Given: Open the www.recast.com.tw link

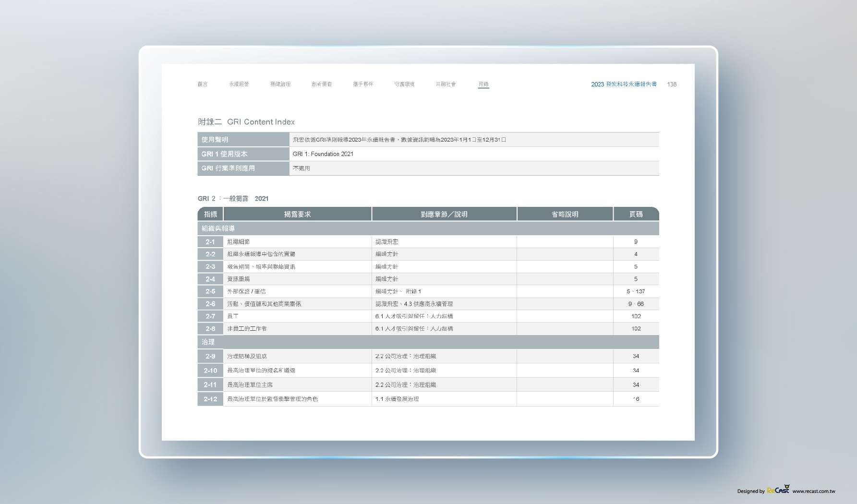Looking at the screenshot, I should click(x=814, y=491).
